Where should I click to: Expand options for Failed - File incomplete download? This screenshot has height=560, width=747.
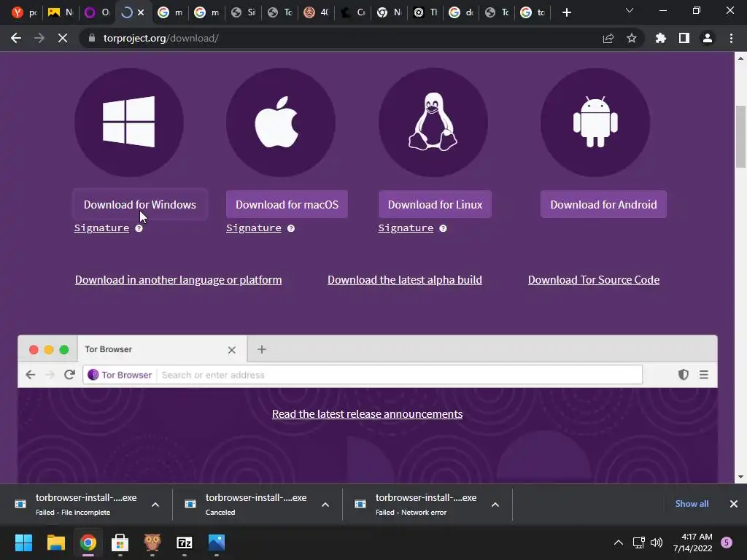pos(155,505)
